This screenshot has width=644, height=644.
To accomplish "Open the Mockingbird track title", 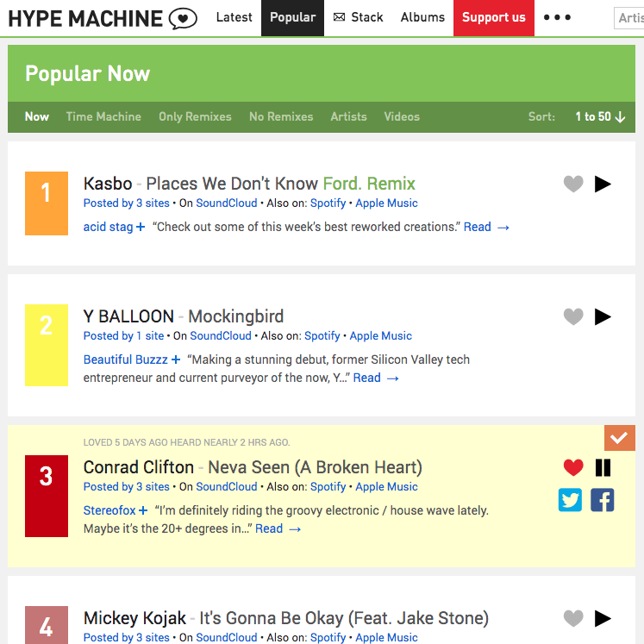I will pos(235,316).
